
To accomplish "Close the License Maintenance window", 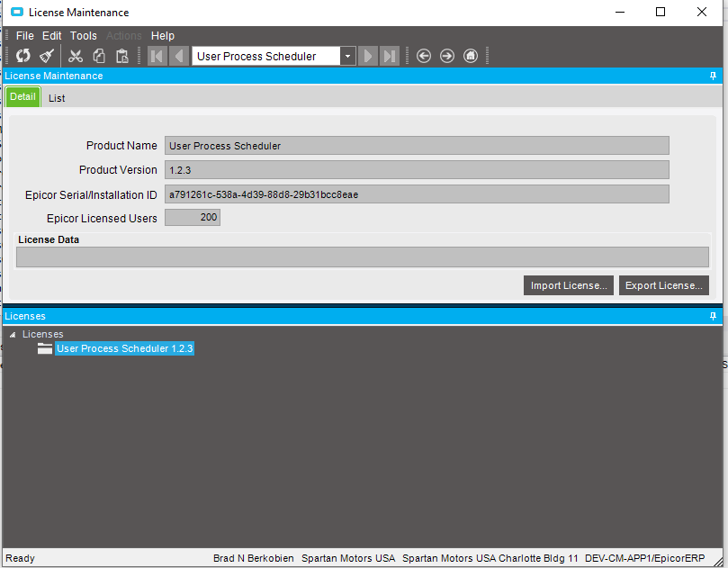I will tap(702, 12).
